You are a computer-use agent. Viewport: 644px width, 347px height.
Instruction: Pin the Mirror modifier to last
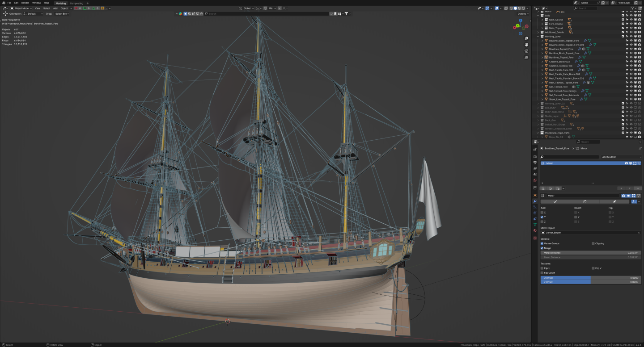click(614, 201)
